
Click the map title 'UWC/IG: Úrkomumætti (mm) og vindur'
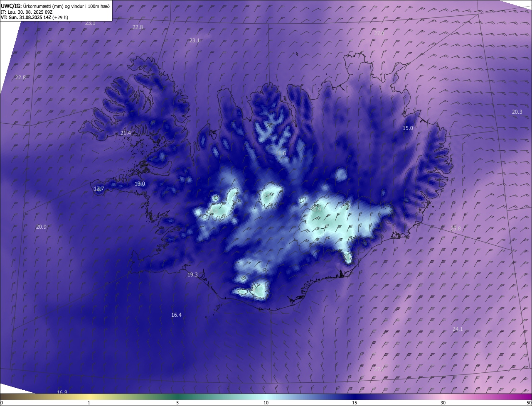pyautogui.click(x=56, y=6)
